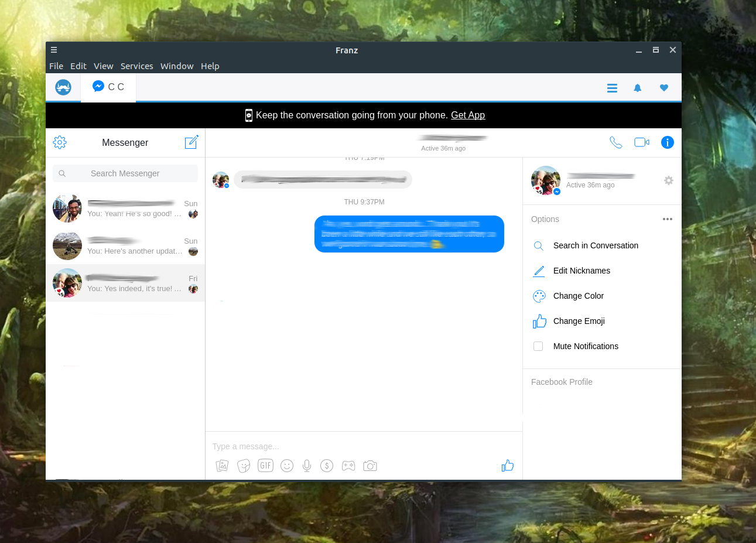Open conversation with 'Here's another updat…' preview
The height and width of the screenshot is (543, 756).
point(125,246)
